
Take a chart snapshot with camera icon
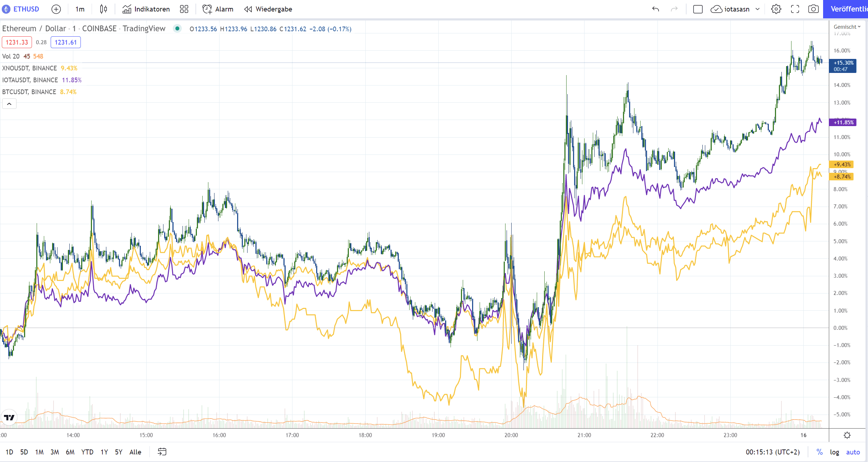[x=813, y=9]
